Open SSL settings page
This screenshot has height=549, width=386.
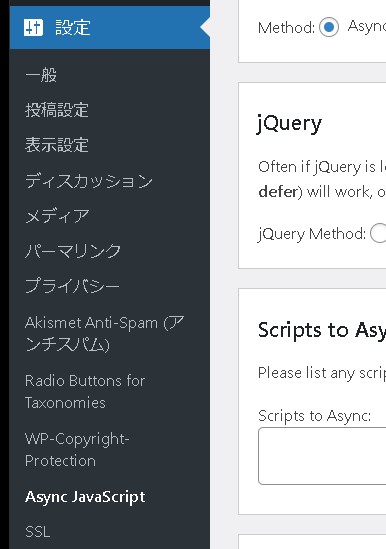(x=37, y=531)
